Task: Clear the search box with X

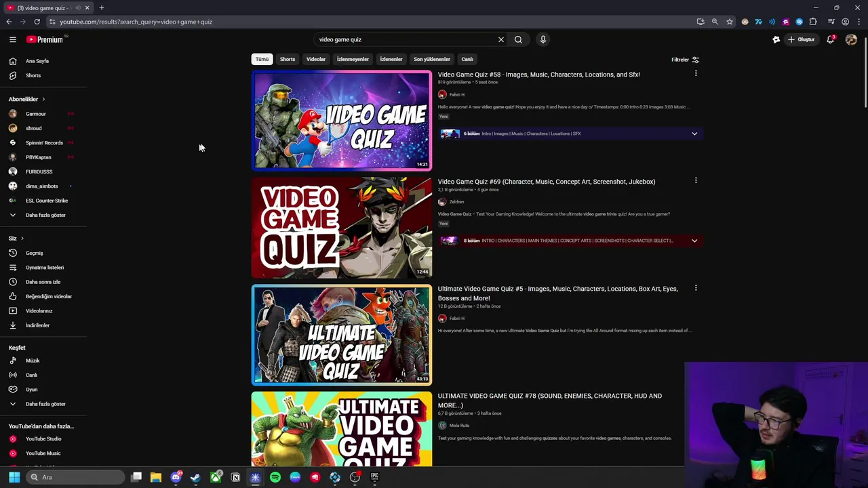Action: click(501, 39)
